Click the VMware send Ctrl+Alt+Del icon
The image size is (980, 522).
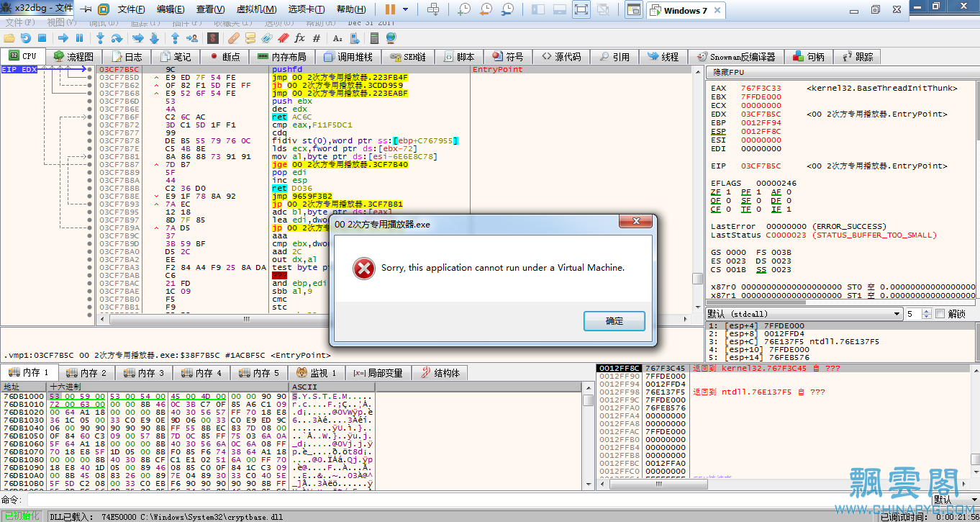tap(433, 9)
